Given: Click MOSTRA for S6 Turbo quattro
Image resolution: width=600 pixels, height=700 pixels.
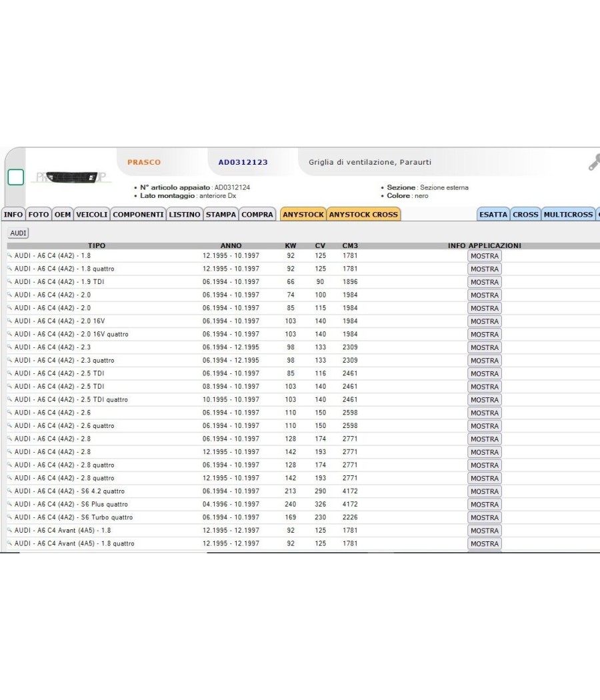Looking at the screenshot, I should click(x=485, y=517).
